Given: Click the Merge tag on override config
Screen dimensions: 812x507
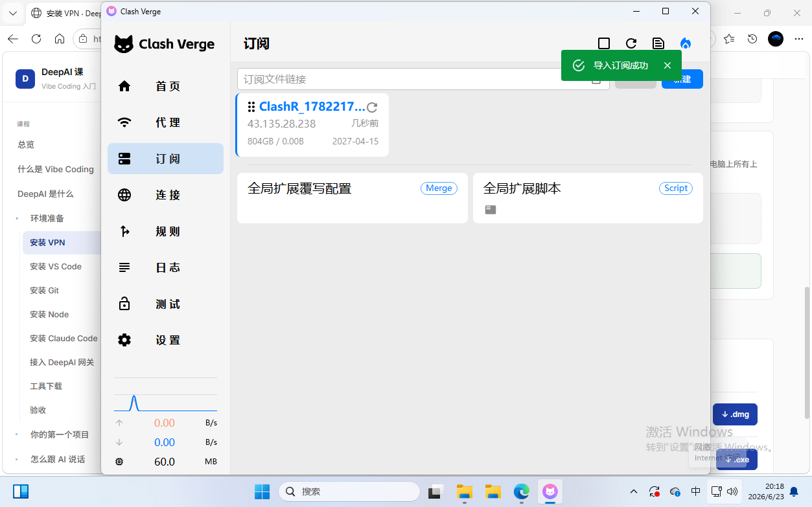Looking at the screenshot, I should [x=439, y=188].
